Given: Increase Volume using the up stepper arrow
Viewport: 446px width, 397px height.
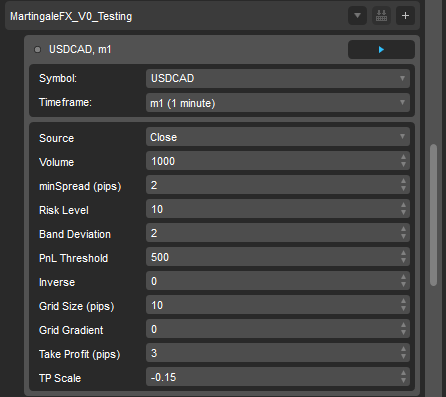Looking at the screenshot, I should (403, 157).
